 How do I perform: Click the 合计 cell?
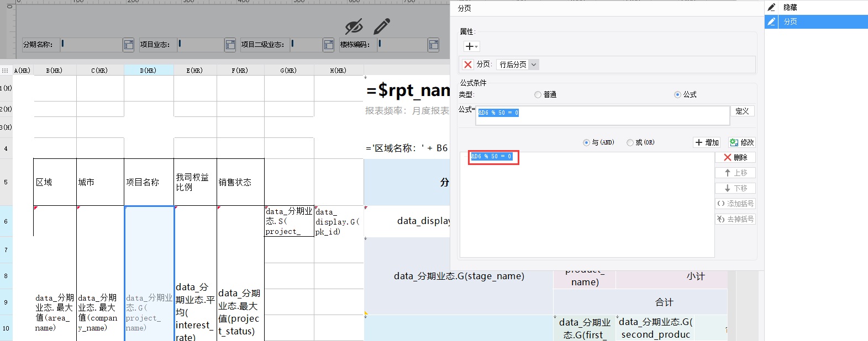[664, 302]
